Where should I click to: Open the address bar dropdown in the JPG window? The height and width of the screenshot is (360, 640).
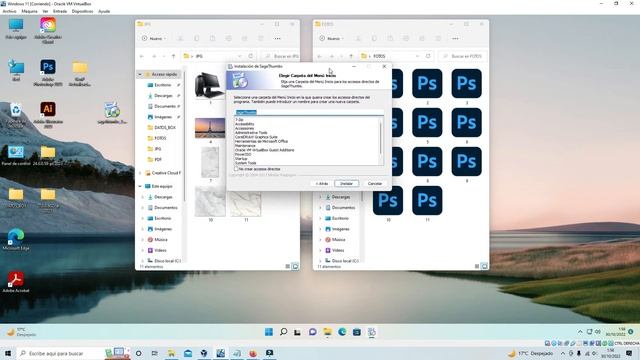239,56
